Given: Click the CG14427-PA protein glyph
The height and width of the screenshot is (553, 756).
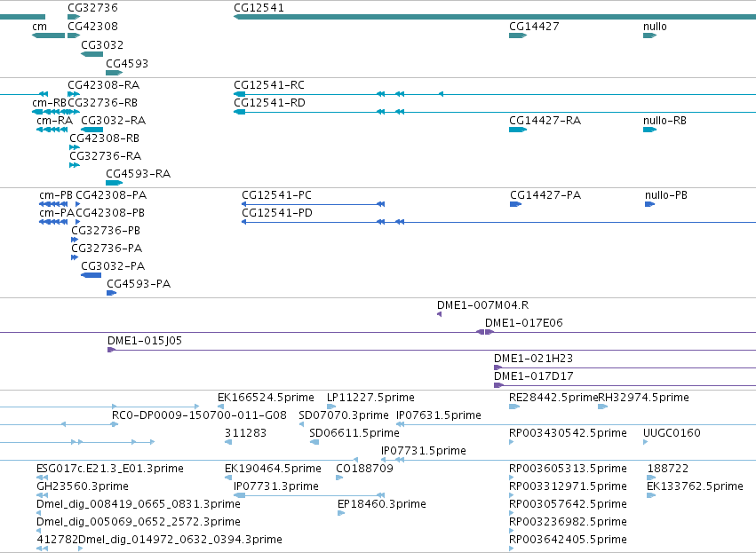Looking at the screenshot, I should tap(516, 204).
